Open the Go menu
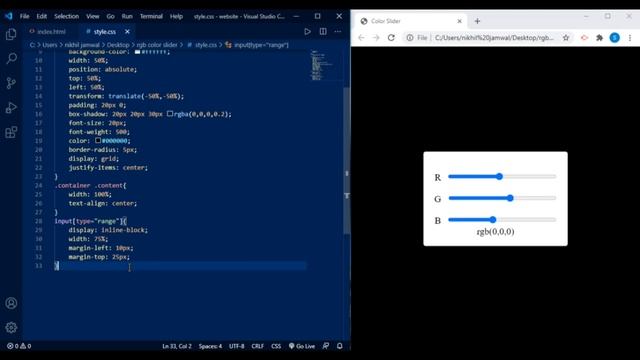Image resolution: width=640 pixels, height=360 pixels. coord(111,16)
